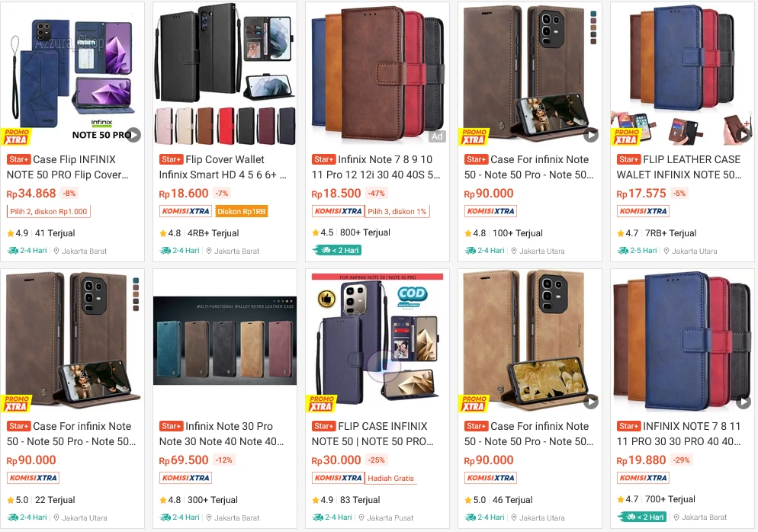The width and height of the screenshot is (758, 532).
Task: Click the Star+ badge on FLIP CASE INFINIX NOTE 50
Action: (x=323, y=426)
